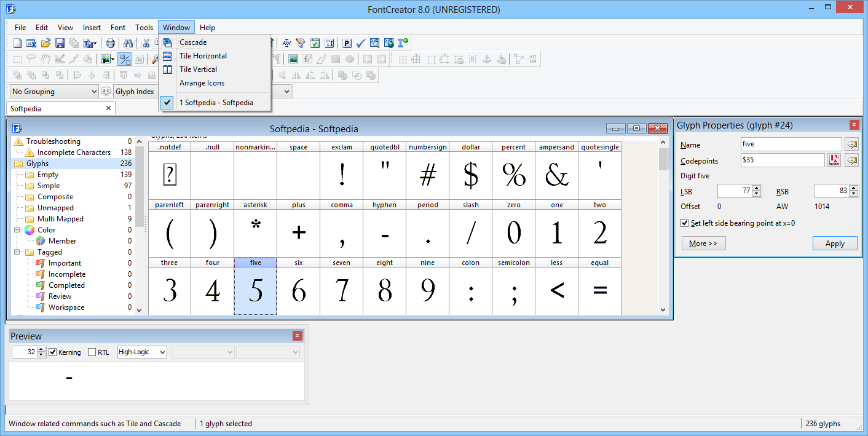
Task: Select the seven glyph cell
Action: point(341,287)
